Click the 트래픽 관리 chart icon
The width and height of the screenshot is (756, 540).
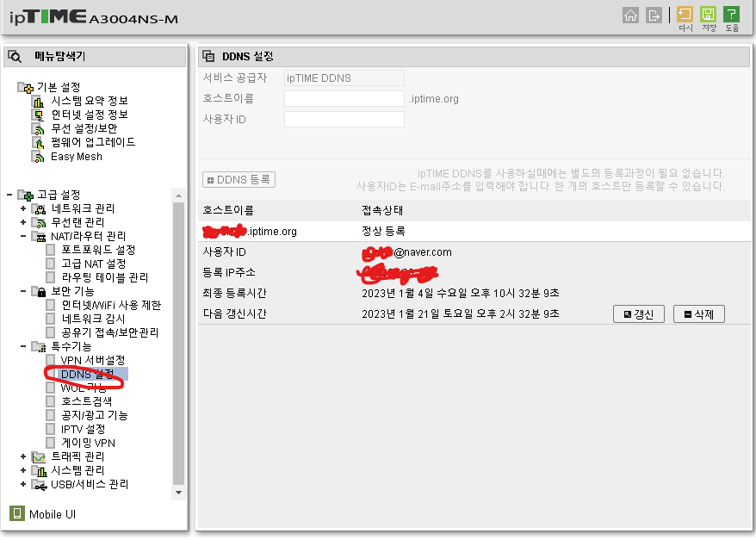[x=39, y=456]
